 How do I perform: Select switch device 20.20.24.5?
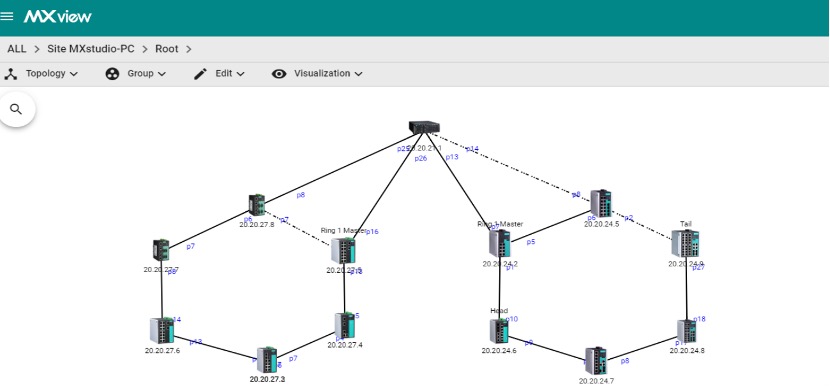601,203
